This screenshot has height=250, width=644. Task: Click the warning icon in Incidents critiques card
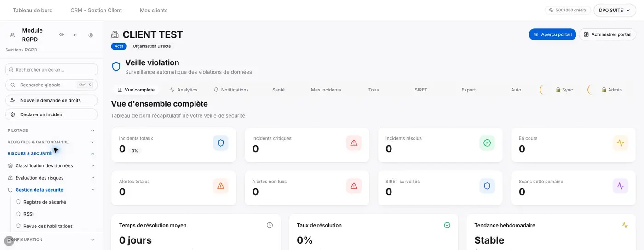pyautogui.click(x=354, y=143)
